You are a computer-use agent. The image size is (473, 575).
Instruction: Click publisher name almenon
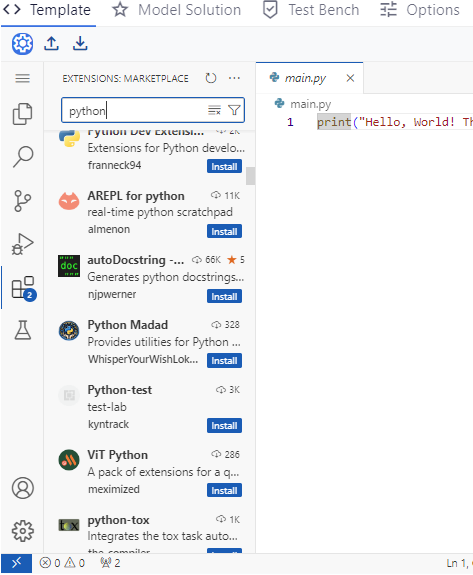[x=109, y=229]
